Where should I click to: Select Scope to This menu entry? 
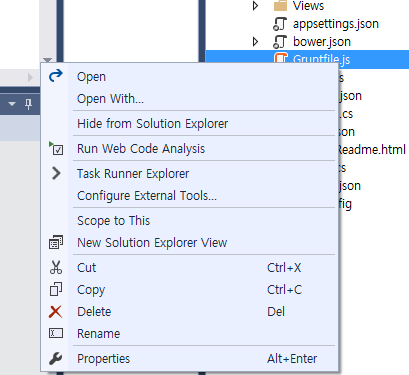(114, 221)
